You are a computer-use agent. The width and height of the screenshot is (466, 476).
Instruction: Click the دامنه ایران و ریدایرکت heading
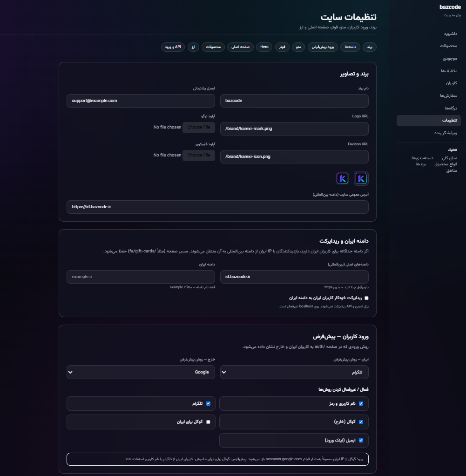(344, 241)
